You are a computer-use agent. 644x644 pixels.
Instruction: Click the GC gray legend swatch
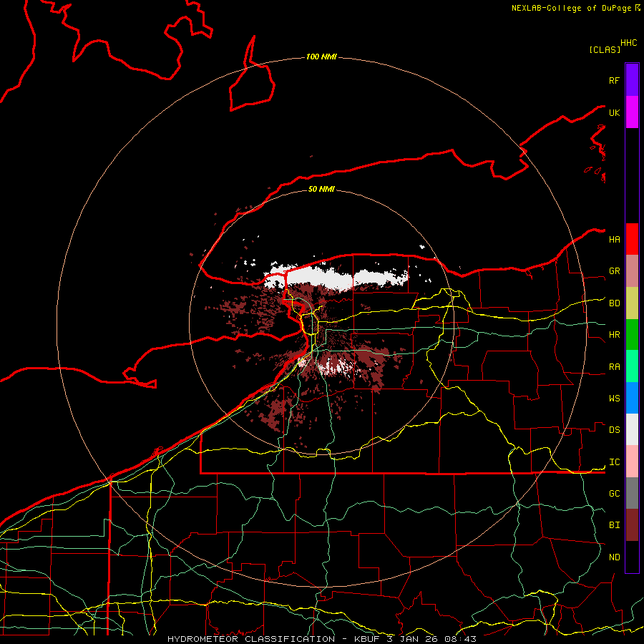coord(632,493)
